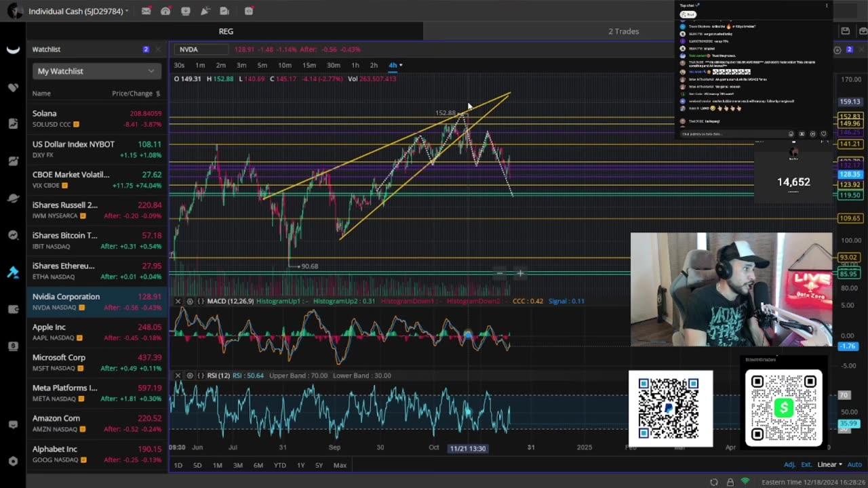The height and width of the screenshot is (488, 868).
Task: Click the emoji icon in chat input
Action: 791,134
